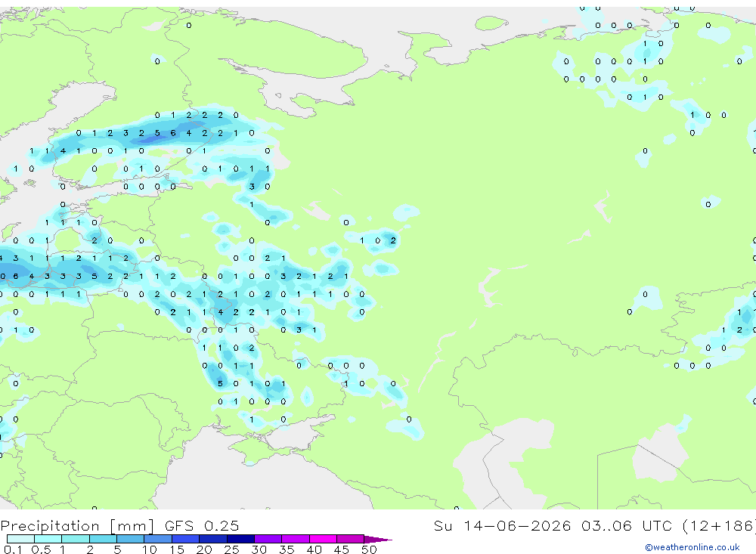The width and height of the screenshot is (756, 554).
Task: Click the '(12+186)' forecast run text
Action: point(719,525)
